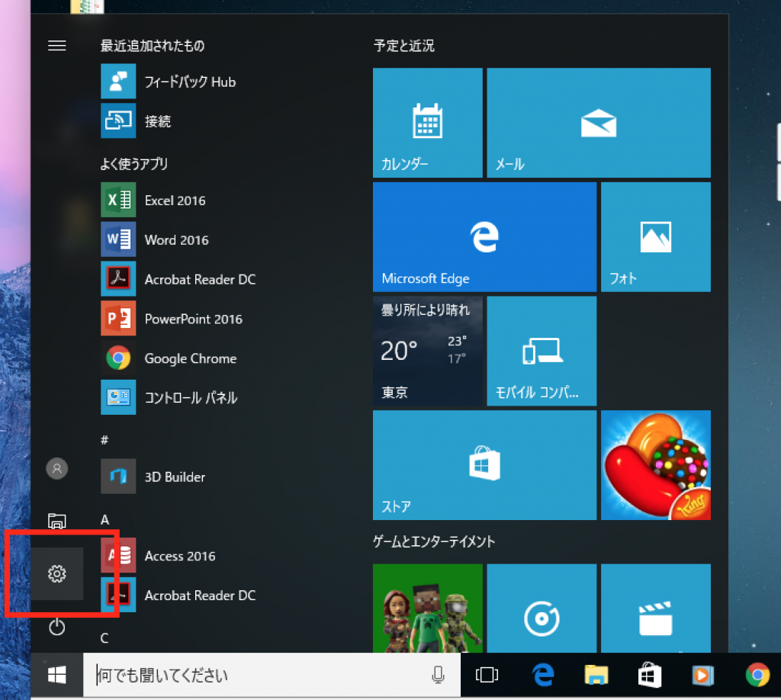
Task: Launch Microsoft Edge from its large tile
Action: click(484, 236)
